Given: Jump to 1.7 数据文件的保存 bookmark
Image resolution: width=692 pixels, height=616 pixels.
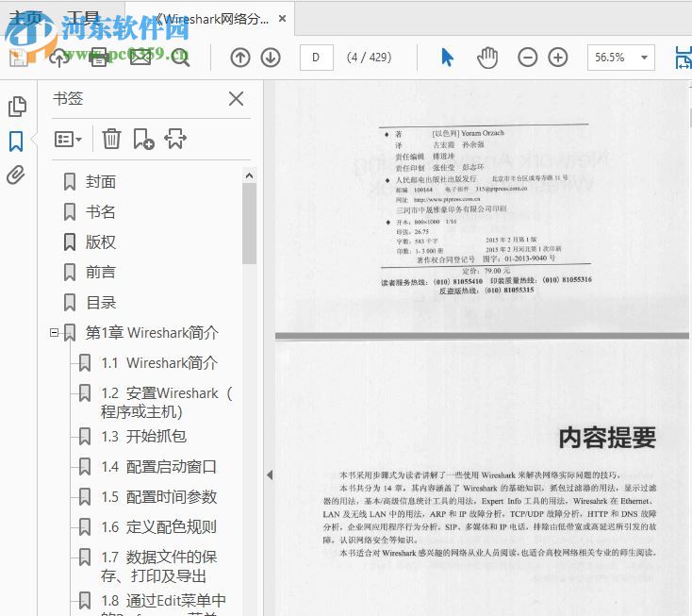Looking at the screenshot, I should (x=159, y=566).
